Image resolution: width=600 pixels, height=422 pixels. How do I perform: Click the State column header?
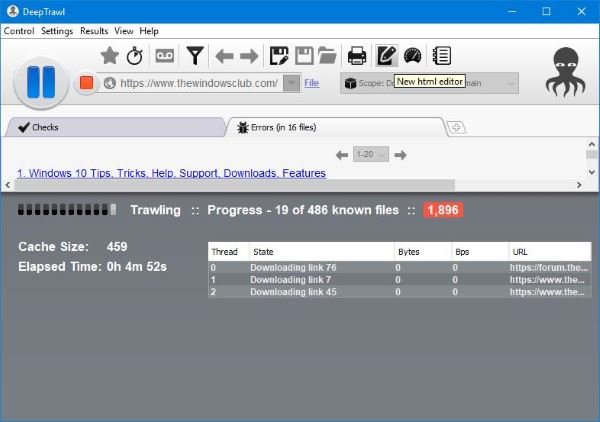coord(321,252)
